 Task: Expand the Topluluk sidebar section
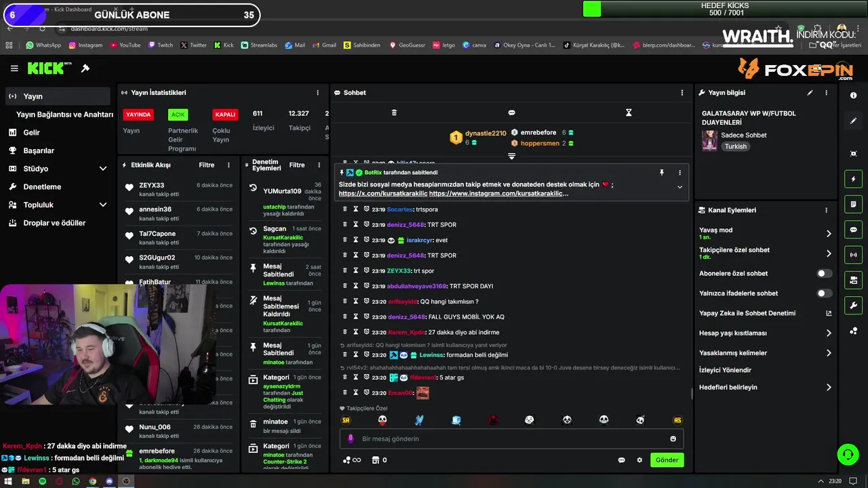103,205
